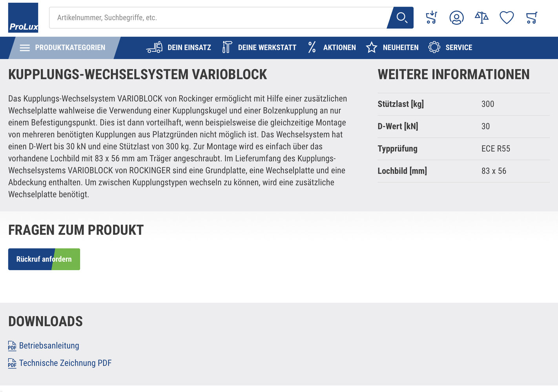Click the FRAGEN ZUM PRODUKT heading
The width and height of the screenshot is (558, 392).
tap(76, 230)
